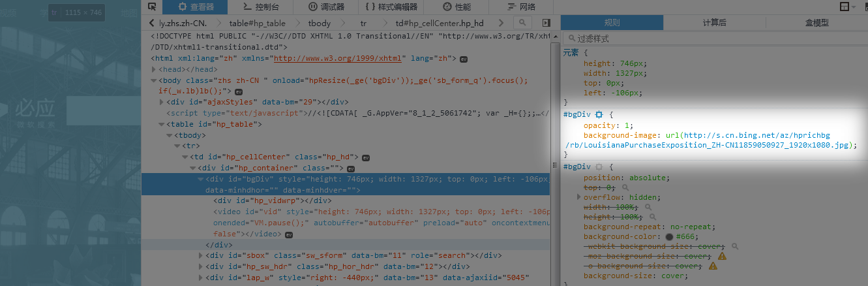The image size is (868, 286).
Task: Select td#hp_cellCenter.hp_hd breadcrumb
Action: [x=438, y=24]
